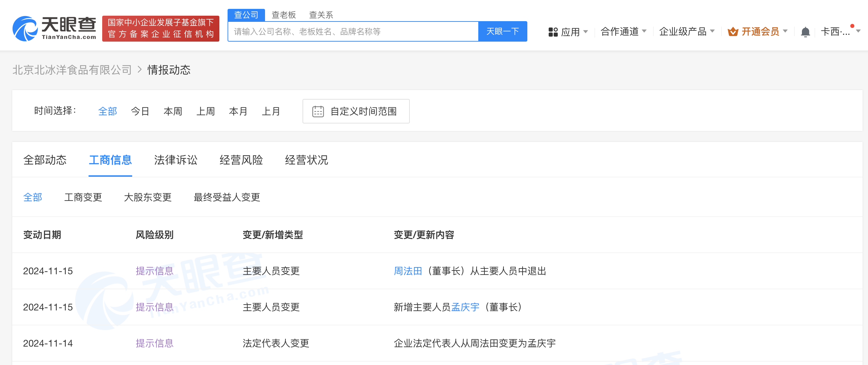This screenshot has width=868, height=365.
Task: Focus the company name search field
Action: tap(353, 31)
